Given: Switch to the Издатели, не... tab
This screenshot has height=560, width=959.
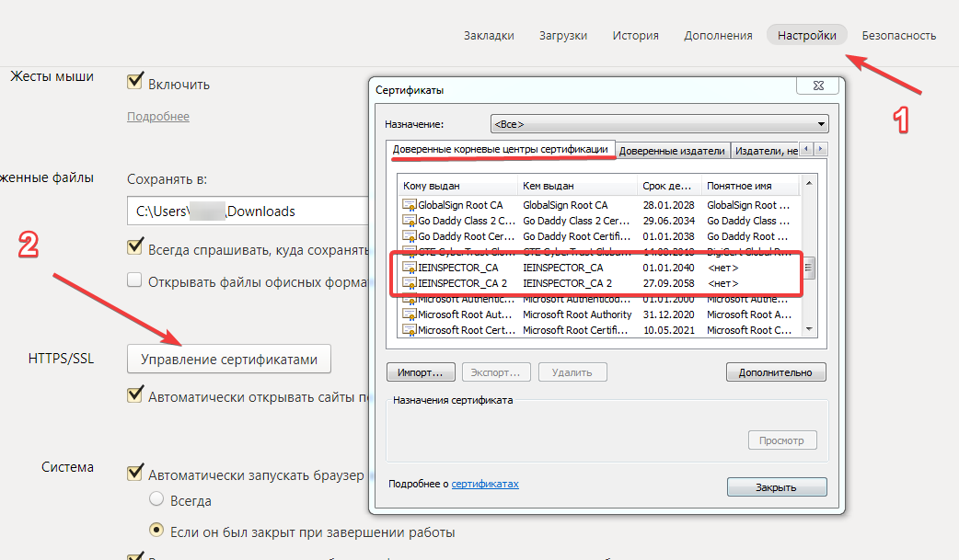Looking at the screenshot, I should [x=766, y=151].
